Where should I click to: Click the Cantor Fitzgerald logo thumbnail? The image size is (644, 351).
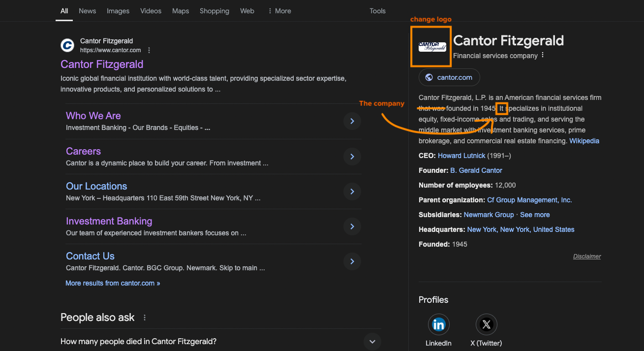(432, 47)
